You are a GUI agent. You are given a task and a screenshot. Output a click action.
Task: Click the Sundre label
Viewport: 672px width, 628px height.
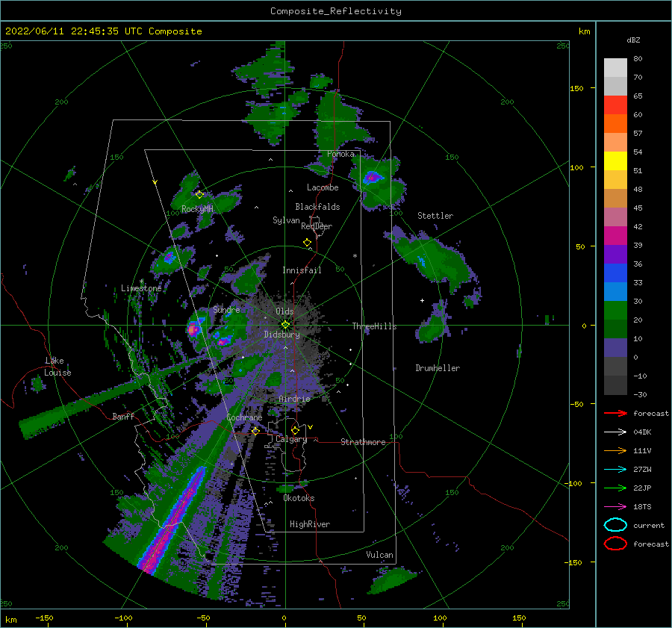coord(226,309)
